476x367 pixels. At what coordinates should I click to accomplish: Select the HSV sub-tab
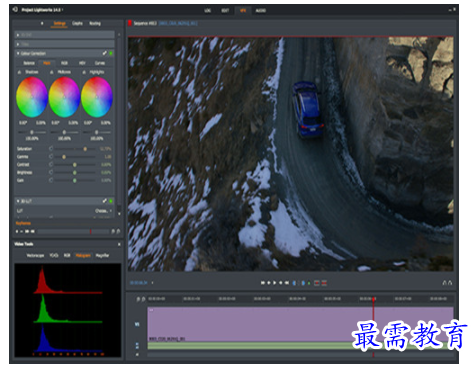coord(82,63)
